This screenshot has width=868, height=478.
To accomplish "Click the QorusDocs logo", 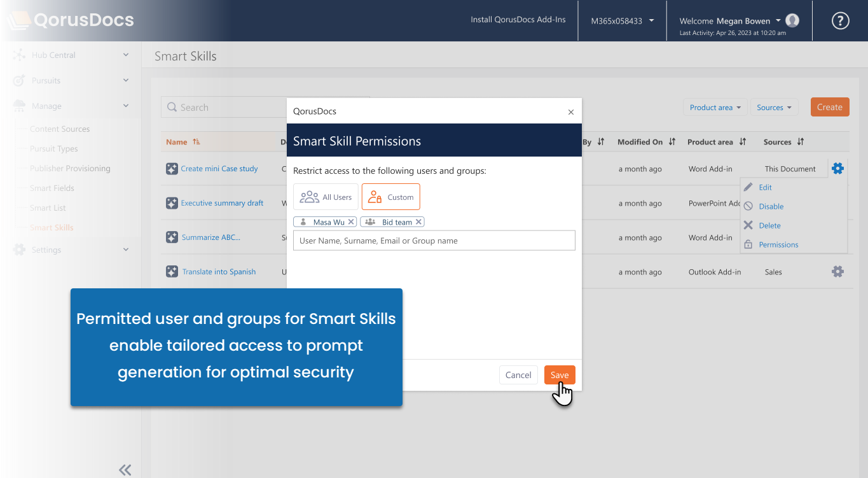I will coord(71,20).
